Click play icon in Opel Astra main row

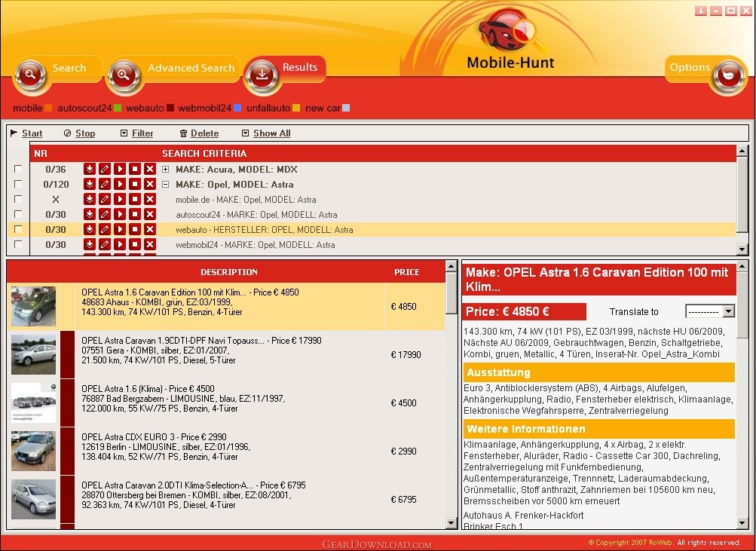pos(120,184)
